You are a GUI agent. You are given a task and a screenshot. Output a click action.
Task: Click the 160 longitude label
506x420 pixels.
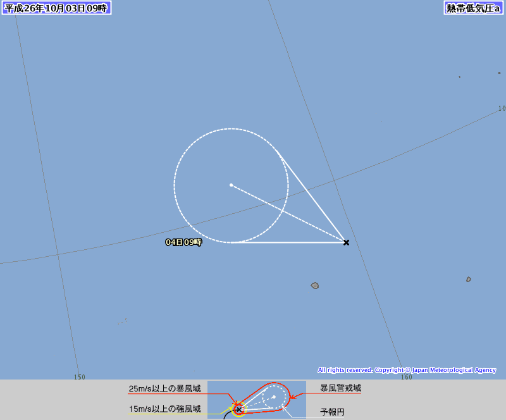(x=407, y=377)
